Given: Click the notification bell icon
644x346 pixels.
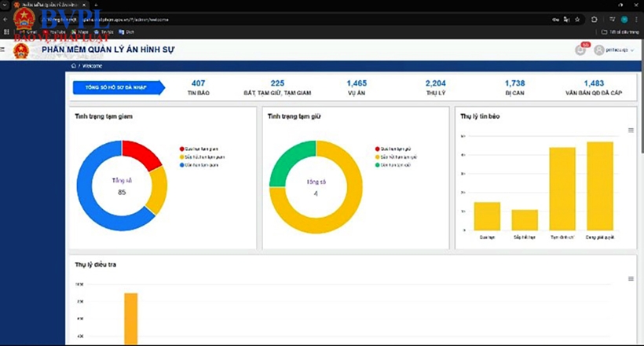Looking at the screenshot, I should tap(580, 50).
